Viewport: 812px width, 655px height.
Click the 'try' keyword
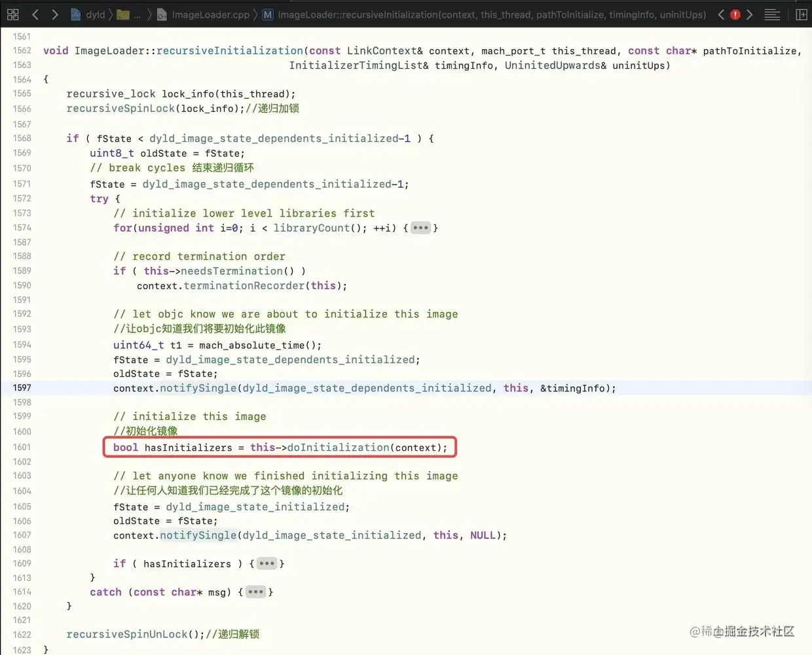coord(99,199)
